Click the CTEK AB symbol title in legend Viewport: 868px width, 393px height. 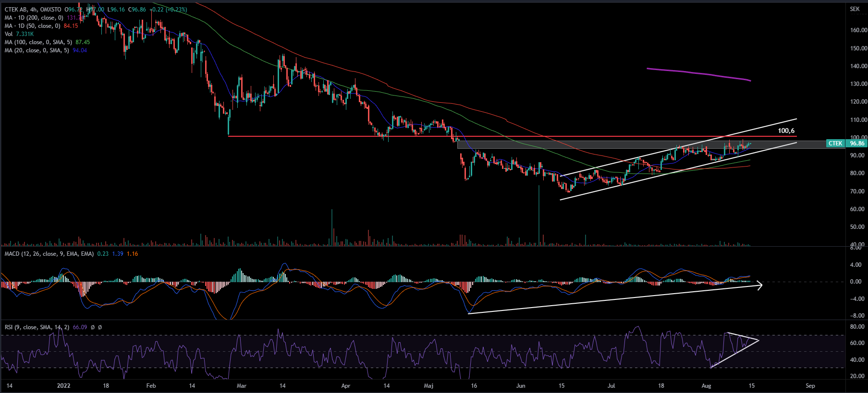(x=15, y=10)
